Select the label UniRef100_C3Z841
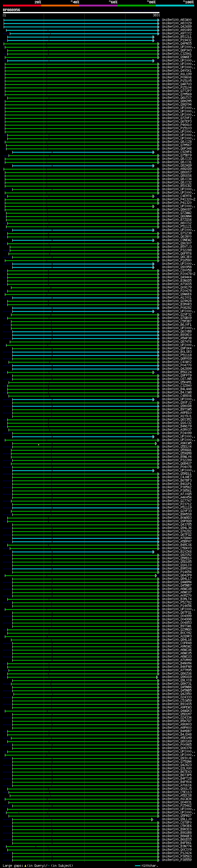 (176, 54)
